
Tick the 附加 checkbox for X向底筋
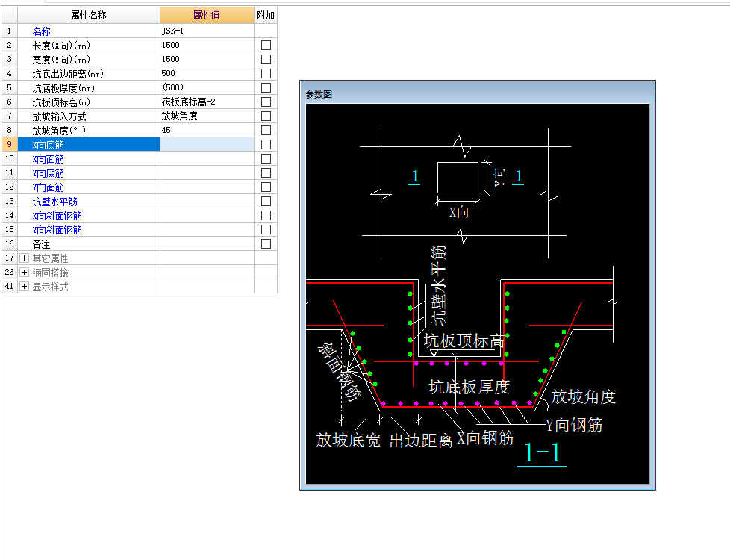click(266, 144)
